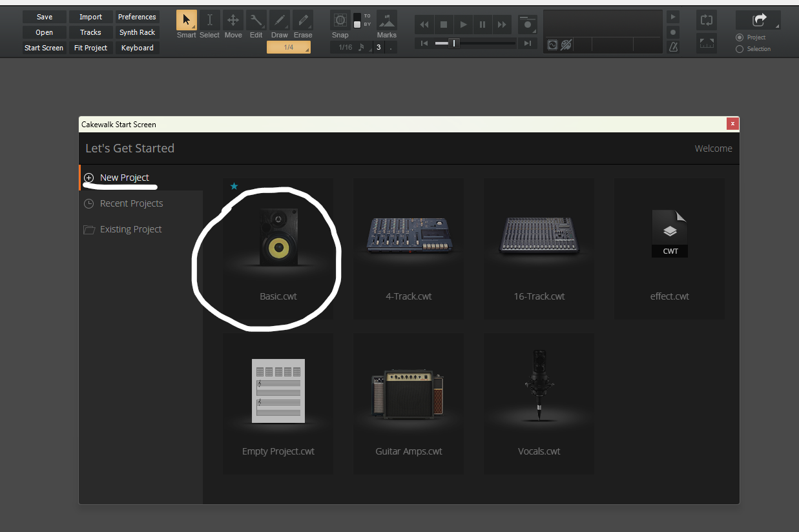Choose the Guitar Amps.cwt template

pos(409,404)
